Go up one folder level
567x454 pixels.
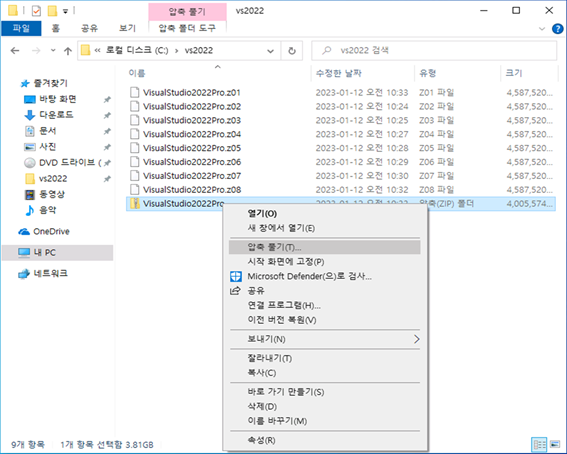pyautogui.click(x=68, y=51)
